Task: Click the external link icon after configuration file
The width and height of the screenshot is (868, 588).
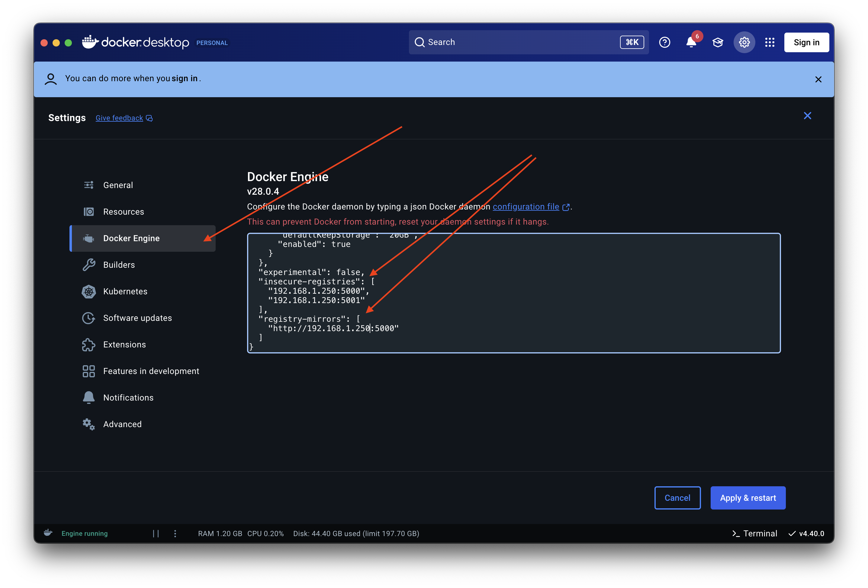Action: pos(565,207)
